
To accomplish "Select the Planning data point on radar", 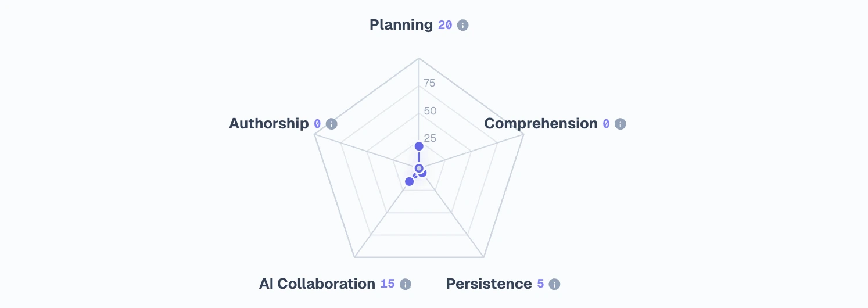I will coord(418,146).
